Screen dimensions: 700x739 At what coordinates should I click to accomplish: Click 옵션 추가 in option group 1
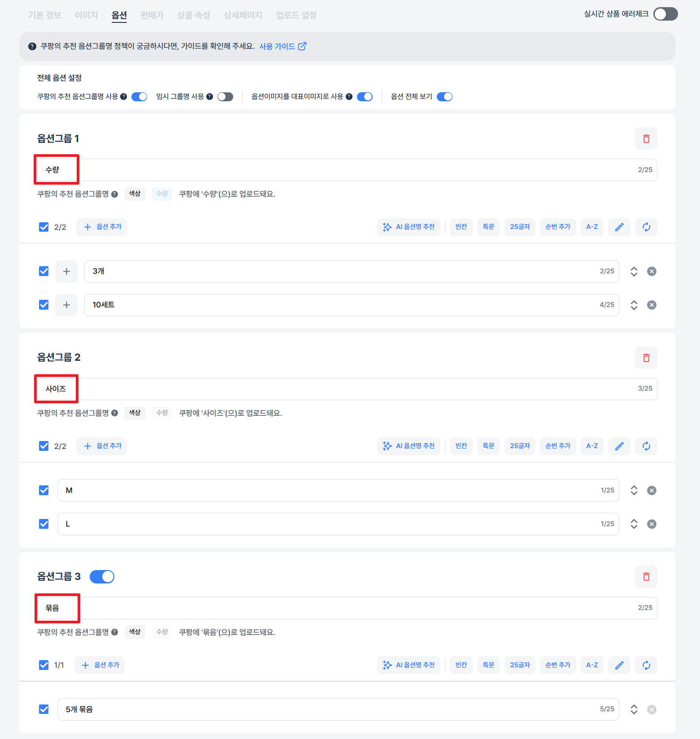pyautogui.click(x=101, y=227)
